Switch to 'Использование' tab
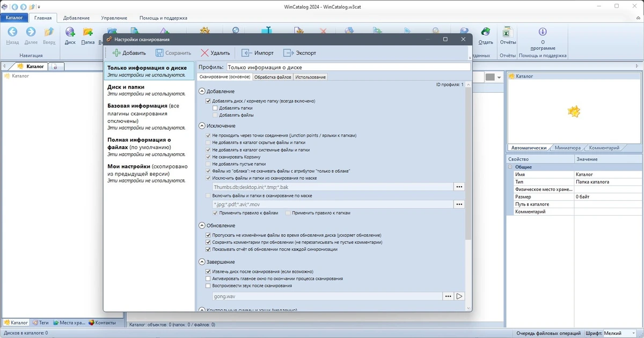This screenshot has height=338, width=644. (310, 77)
